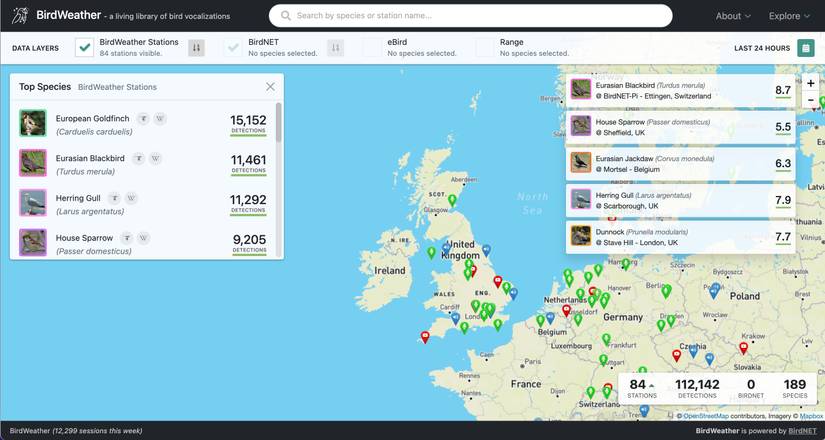
Task: Expand the About menu
Action: click(733, 16)
